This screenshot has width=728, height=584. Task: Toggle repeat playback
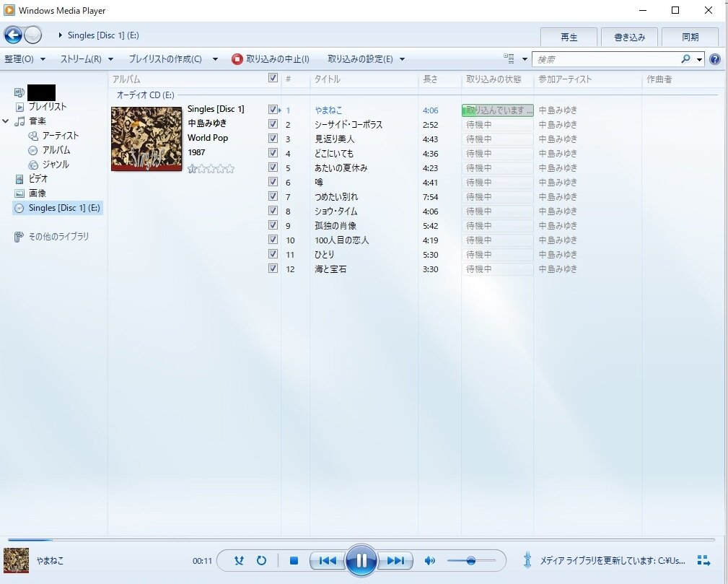pyautogui.click(x=261, y=561)
